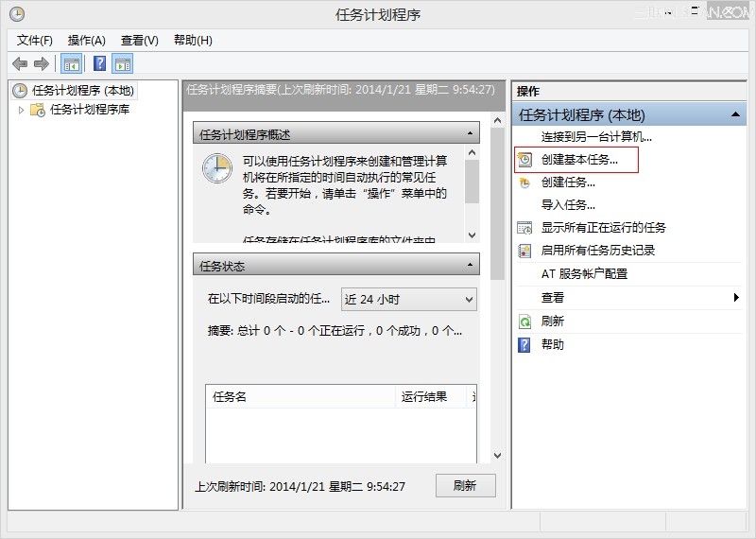Click the 刷新 button at the bottom
756x539 pixels.
coord(465,485)
